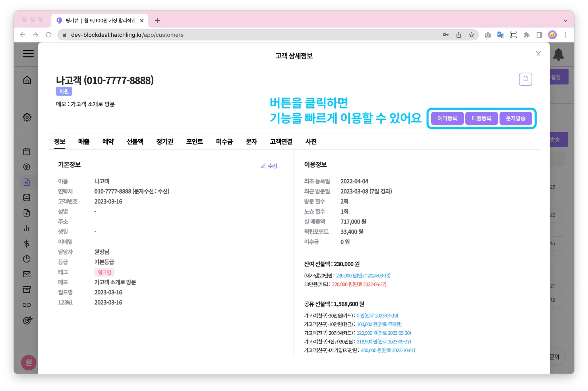Viewport: 588px width, 391px height.
Task: Click the mail envelope sidebar icon
Action: [x=27, y=274]
